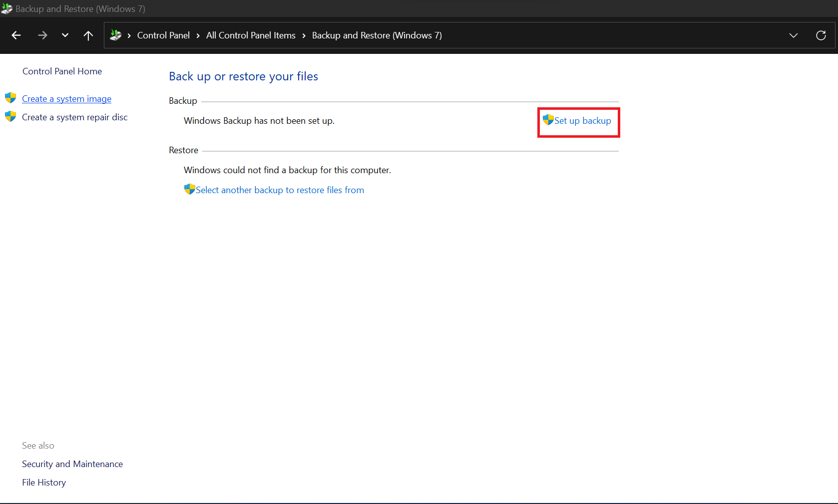The width and height of the screenshot is (838, 504).
Task: Refresh the Backup and Restore page
Action: (x=821, y=35)
